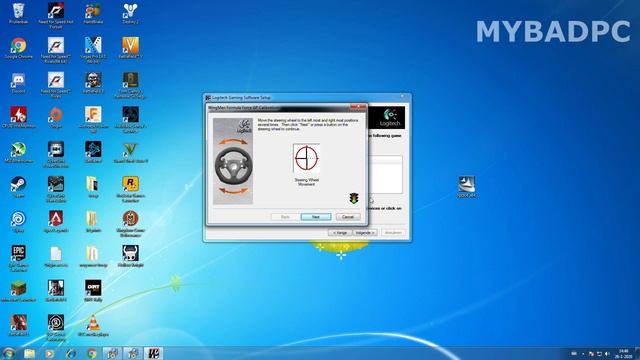Viewport: 640px width, 360px height.
Task: Open Google Chrome desktop shortcut
Action: 18,48
